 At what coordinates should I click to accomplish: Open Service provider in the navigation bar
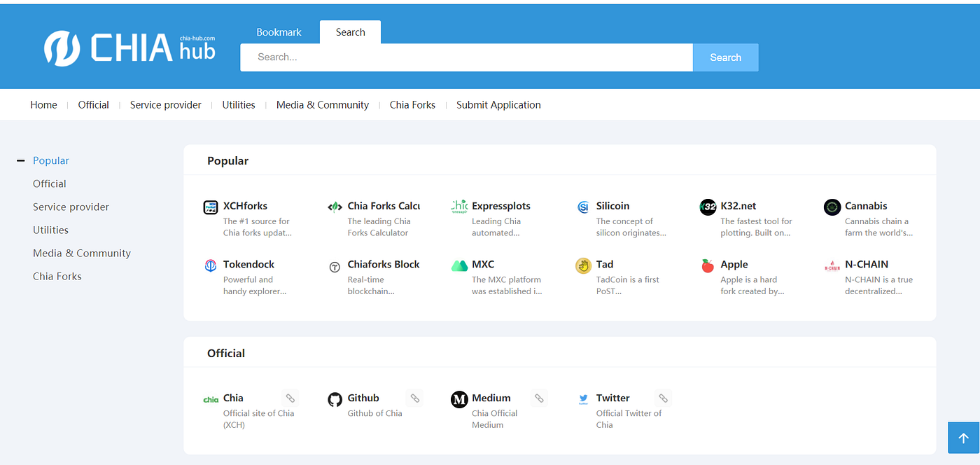[166, 105]
